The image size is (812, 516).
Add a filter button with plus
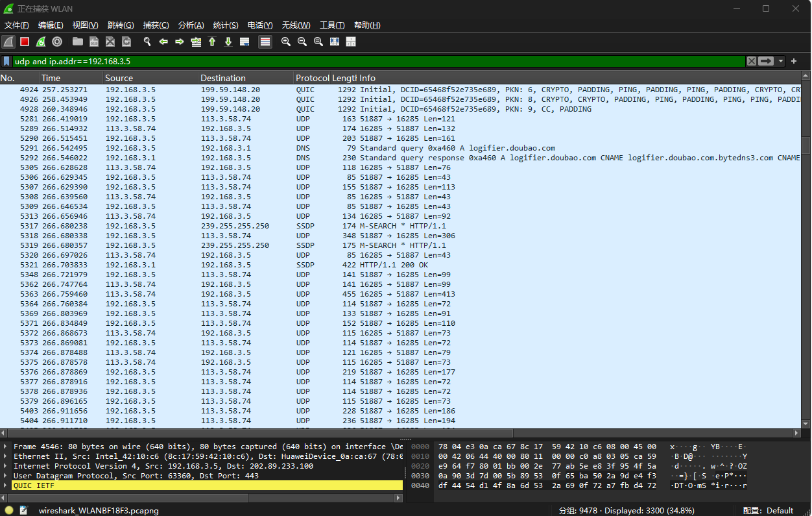[x=794, y=61]
